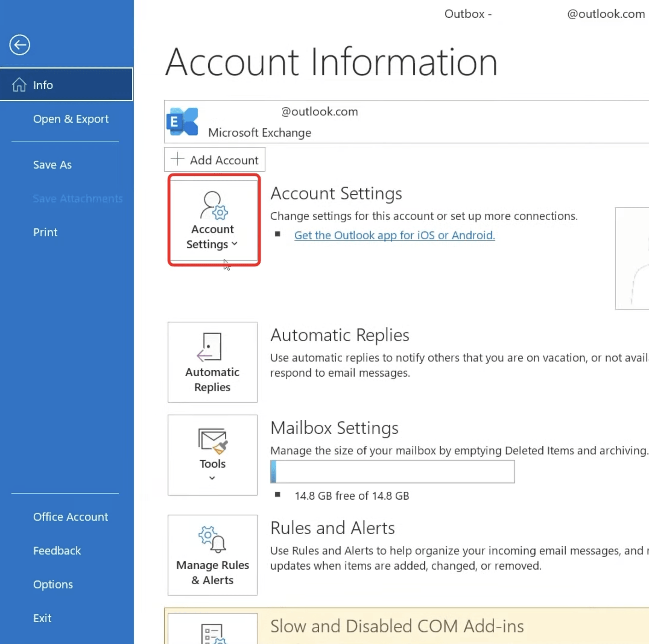The width and height of the screenshot is (649, 644).
Task: Click the profile photo placeholder thumbnail
Action: (632, 258)
